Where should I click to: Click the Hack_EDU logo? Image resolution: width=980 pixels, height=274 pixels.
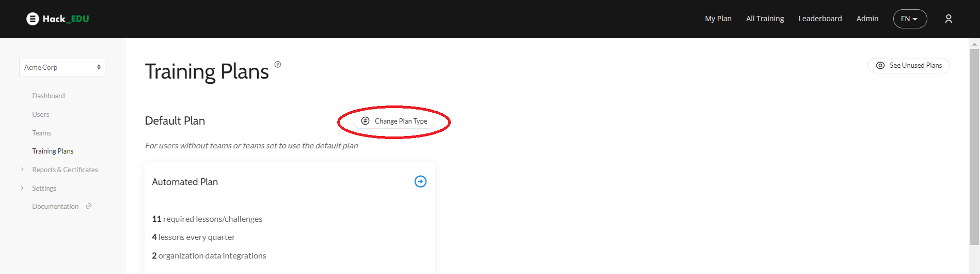pos(58,19)
